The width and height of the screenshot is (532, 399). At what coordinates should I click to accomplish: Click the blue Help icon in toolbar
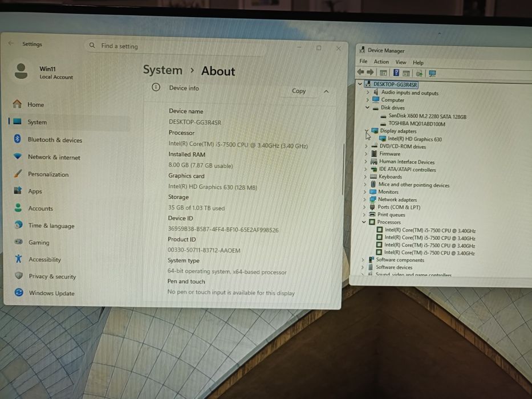point(396,72)
